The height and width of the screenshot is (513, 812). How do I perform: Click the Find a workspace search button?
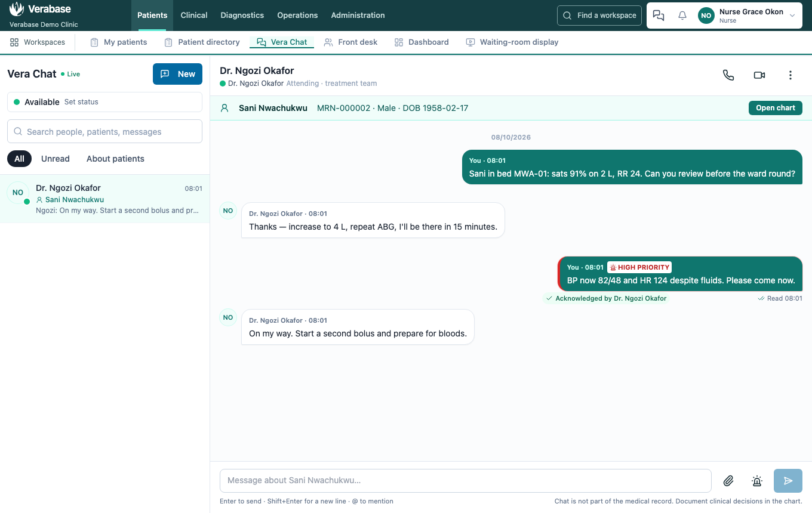(599, 16)
